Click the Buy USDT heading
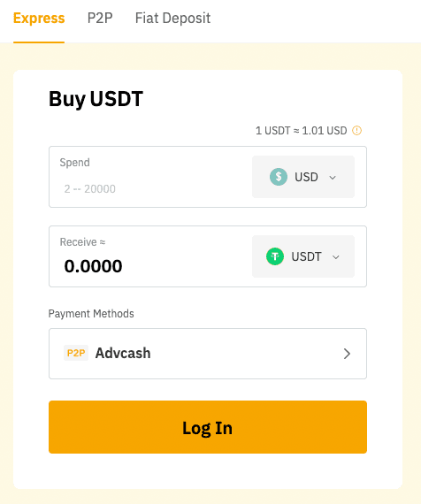The width and height of the screenshot is (421, 504). coord(96,99)
